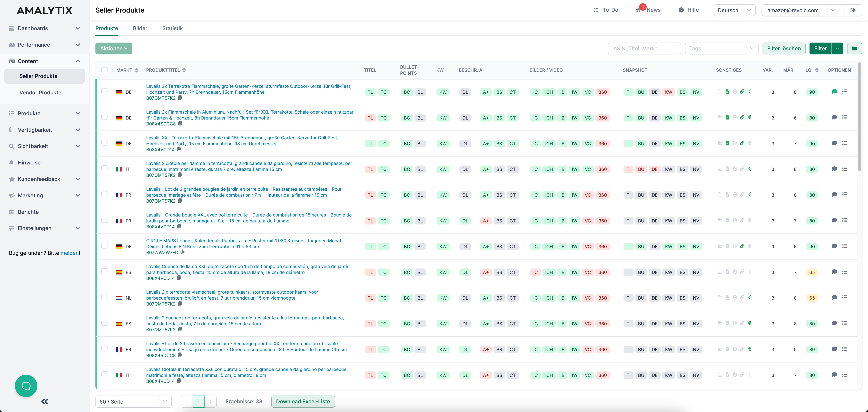This screenshot has height=412, width=868.
Task: Open the checklist options icon in the first row
Action: [844, 92]
